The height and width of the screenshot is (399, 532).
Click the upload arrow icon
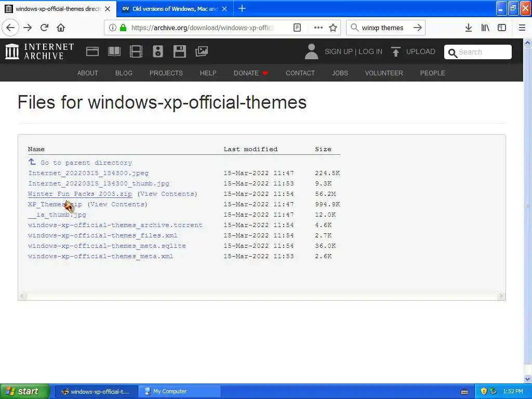click(x=395, y=51)
